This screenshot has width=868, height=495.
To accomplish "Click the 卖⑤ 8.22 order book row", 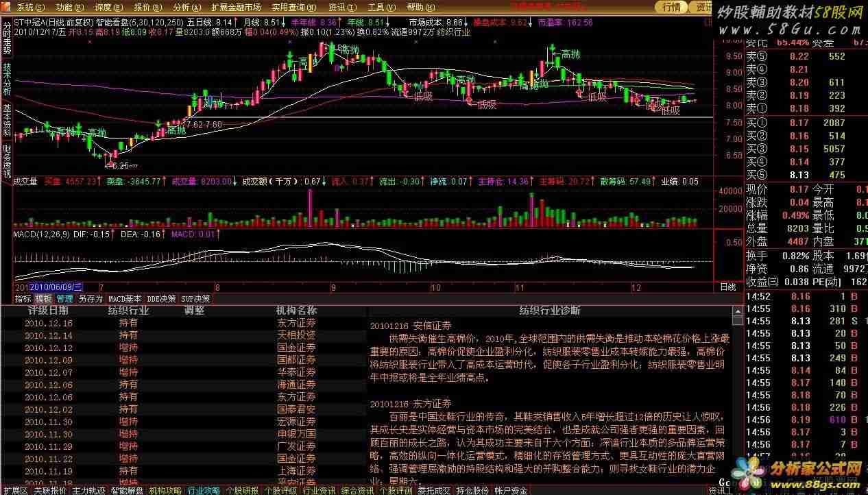I will (806, 56).
